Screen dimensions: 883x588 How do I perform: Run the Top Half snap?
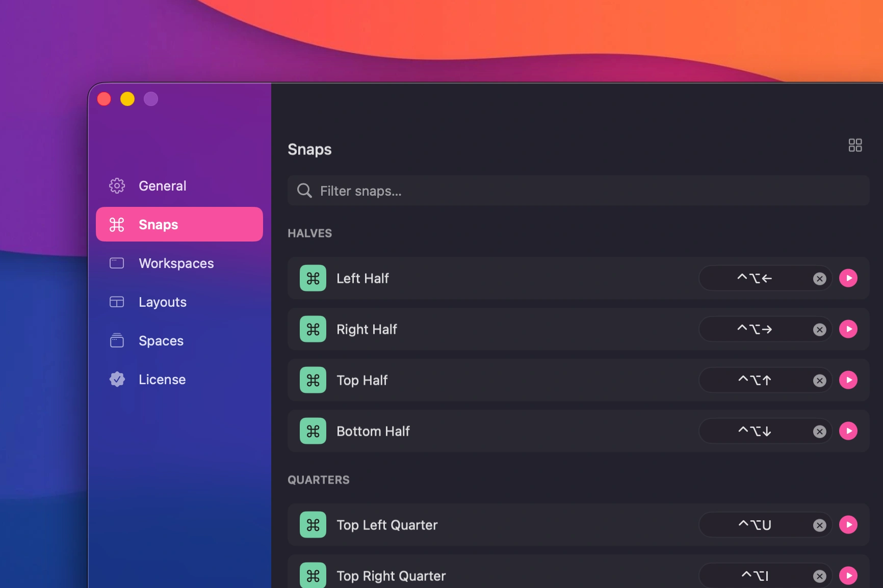[848, 380]
